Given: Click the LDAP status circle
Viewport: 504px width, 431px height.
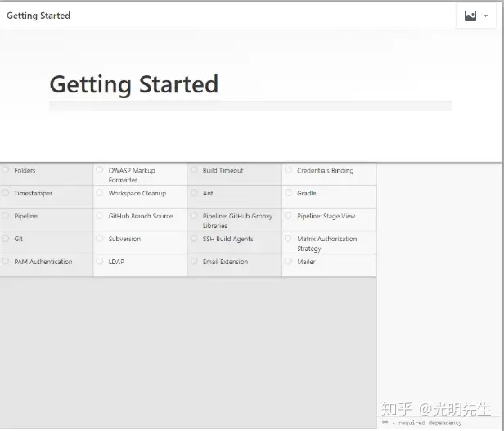Looking at the screenshot, I should tap(100, 261).
